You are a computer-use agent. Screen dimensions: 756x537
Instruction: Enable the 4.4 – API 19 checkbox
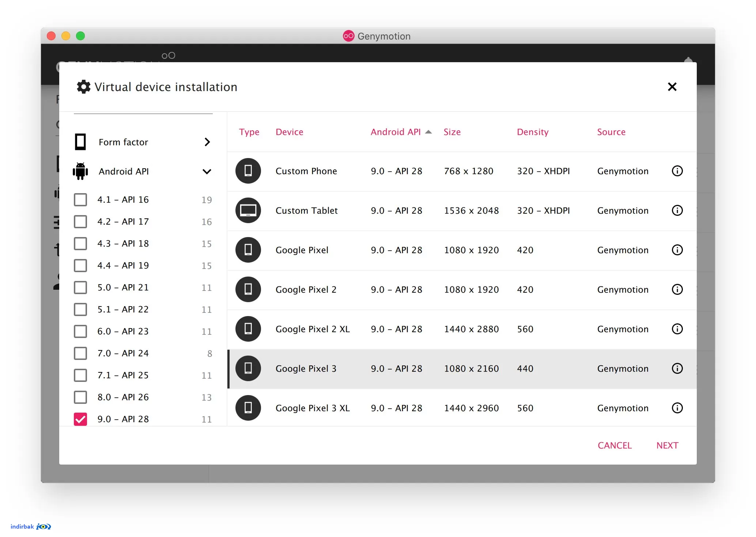pyautogui.click(x=80, y=266)
